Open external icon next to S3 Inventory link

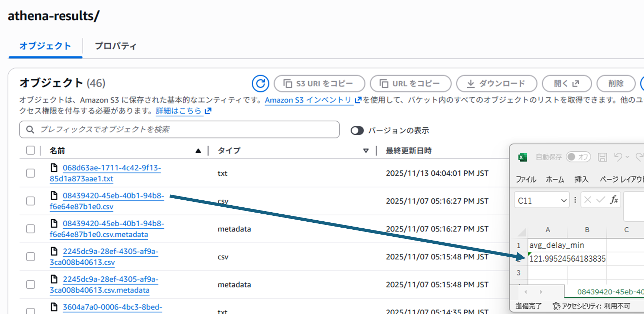pos(358,100)
